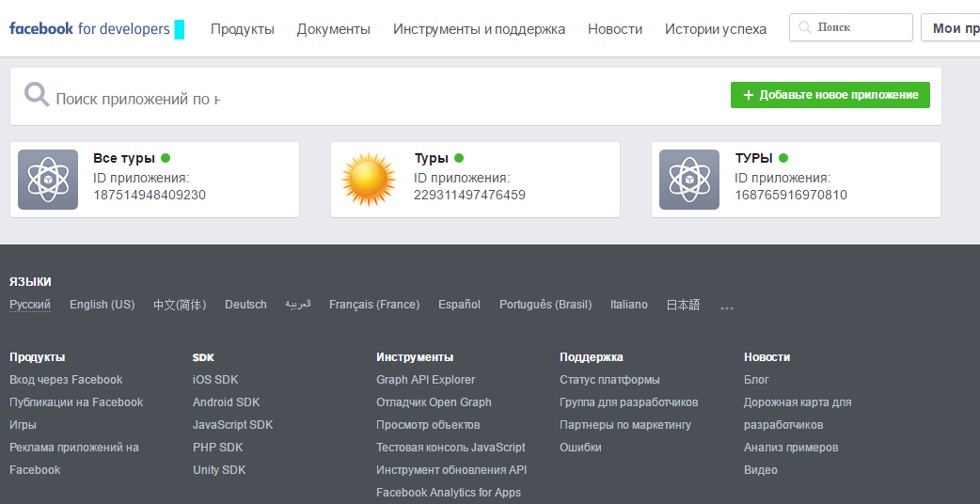This screenshot has height=504, width=980.
Task: Open Инструменты и поддержка menu
Action: (x=480, y=29)
